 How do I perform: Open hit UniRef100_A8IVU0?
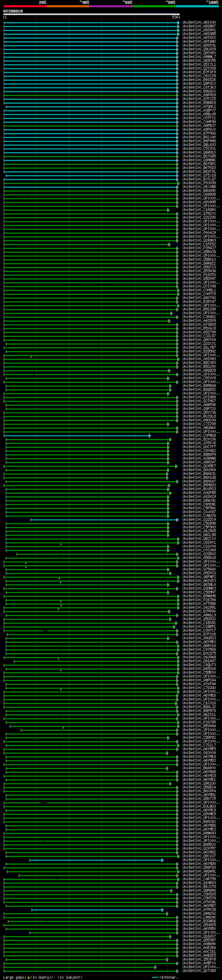click(x=199, y=23)
